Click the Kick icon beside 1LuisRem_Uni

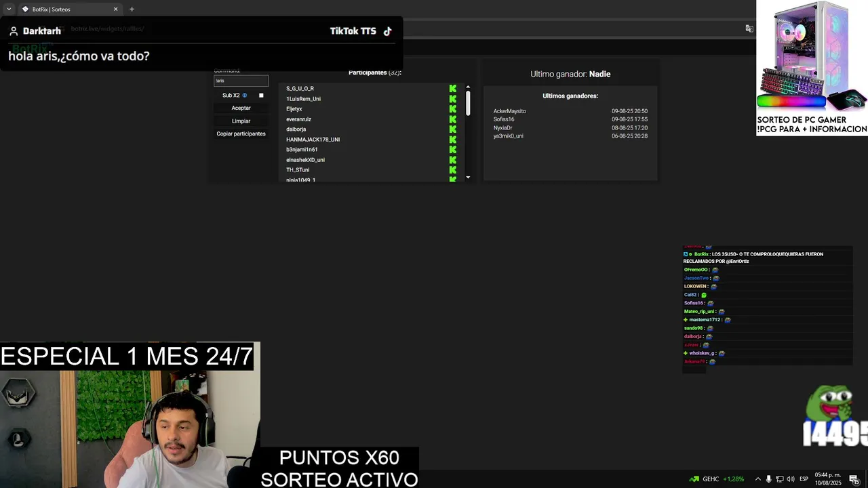point(453,99)
